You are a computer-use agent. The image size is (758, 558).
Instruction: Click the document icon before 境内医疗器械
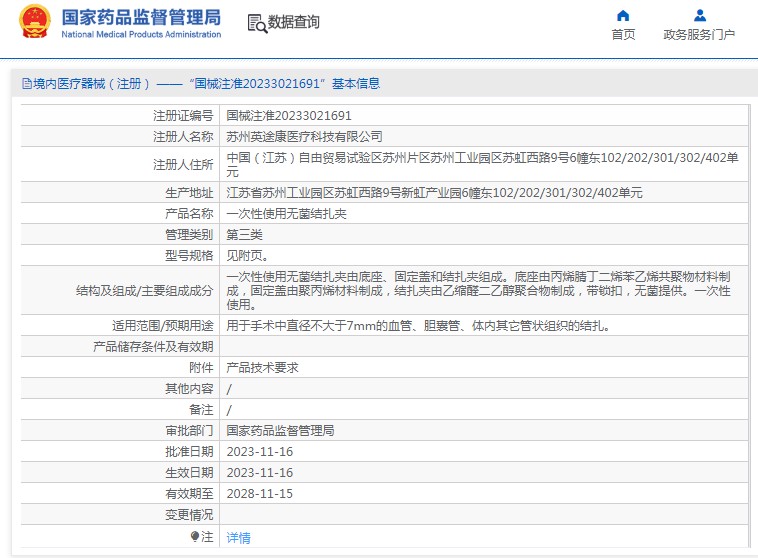(x=27, y=84)
